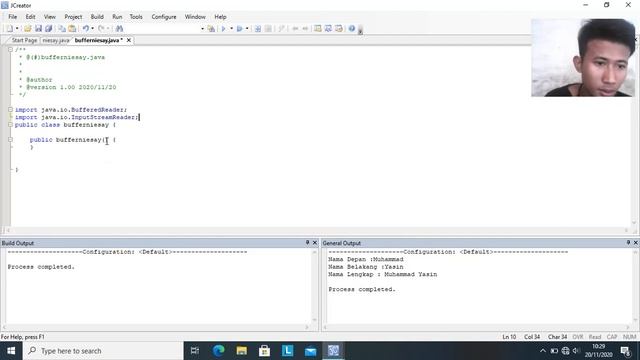Click the New file toolbar icon
The width and height of the screenshot is (640, 360).
[9, 29]
